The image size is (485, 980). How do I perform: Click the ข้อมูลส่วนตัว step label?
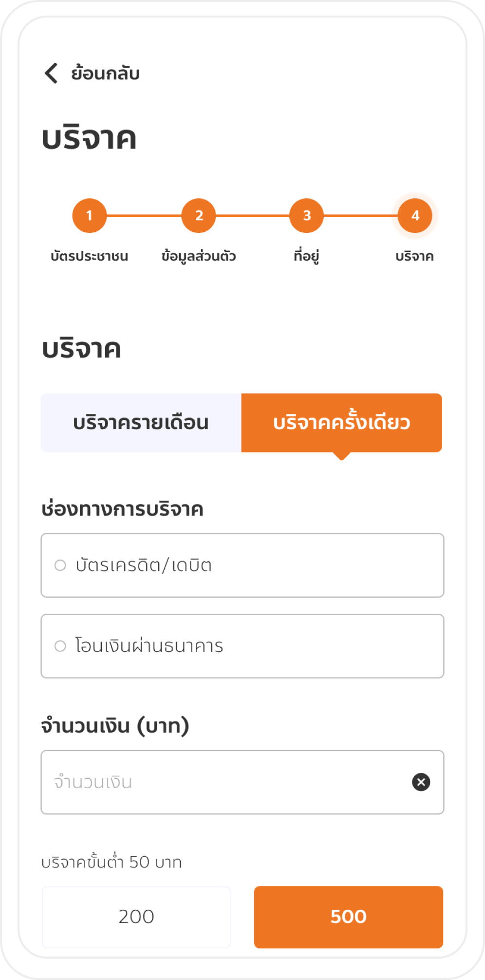(x=199, y=256)
